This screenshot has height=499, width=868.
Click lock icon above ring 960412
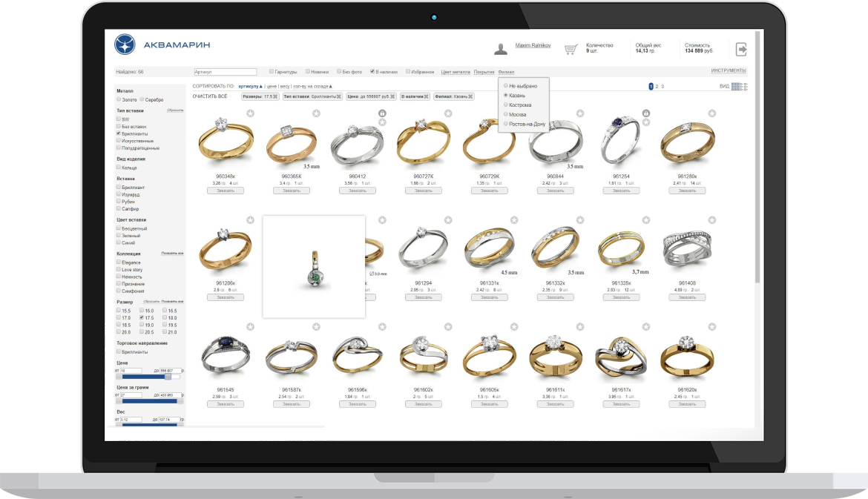[382, 113]
